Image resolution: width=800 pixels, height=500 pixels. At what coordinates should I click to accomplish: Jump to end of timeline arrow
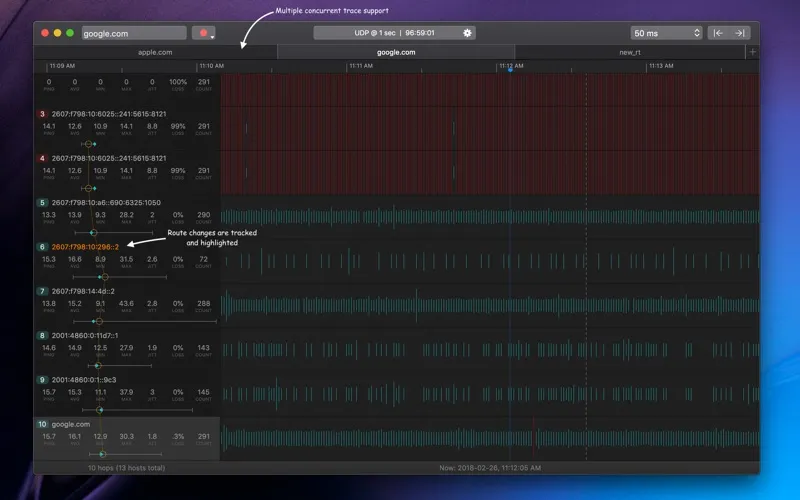tap(740, 33)
